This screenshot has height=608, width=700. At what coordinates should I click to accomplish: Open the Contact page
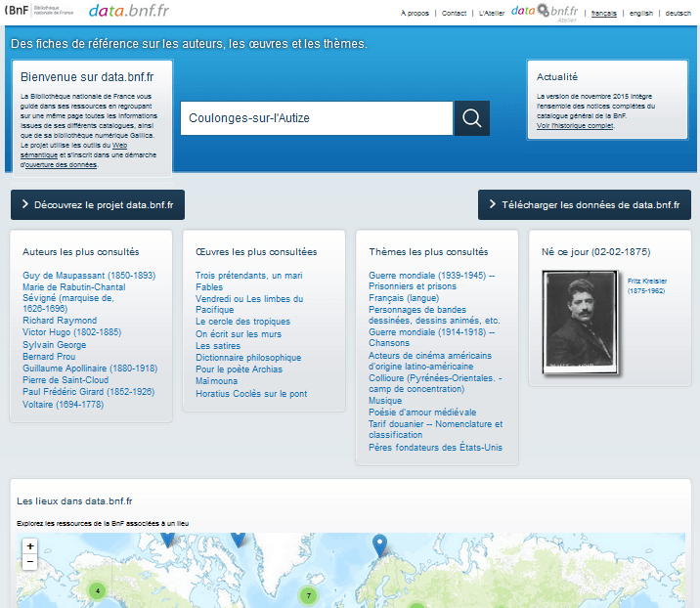click(454, 14)
